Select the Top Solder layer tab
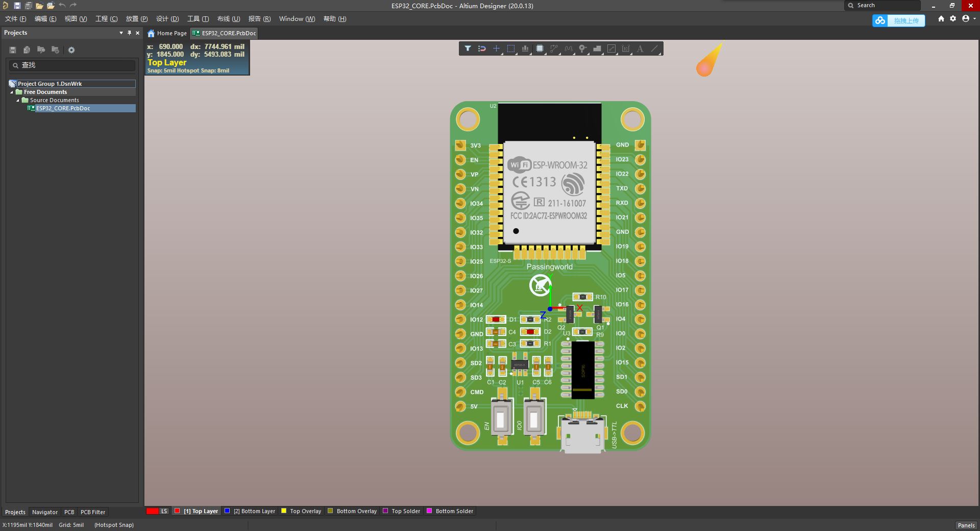Screen dimensions: 980x531 (x=402, y=511)
